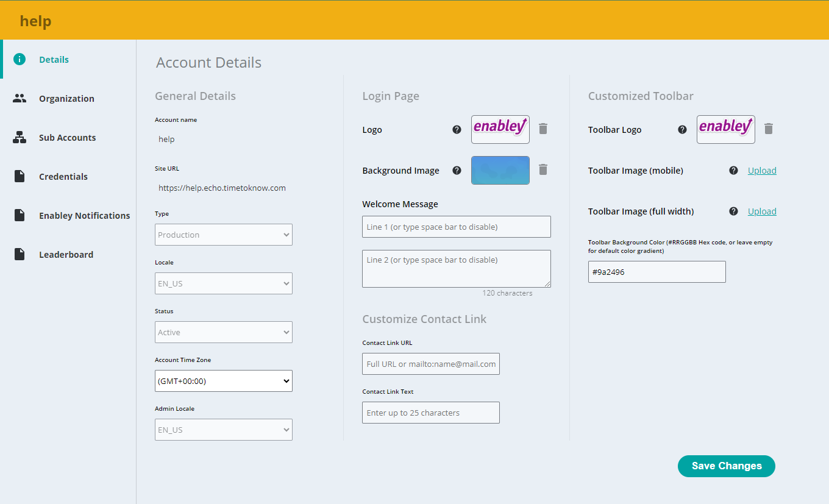Image resolution: width=829 pixels, height=504 pixels.
Task: Click the blue Background Image thumbnail
Action: coord(500,170)
